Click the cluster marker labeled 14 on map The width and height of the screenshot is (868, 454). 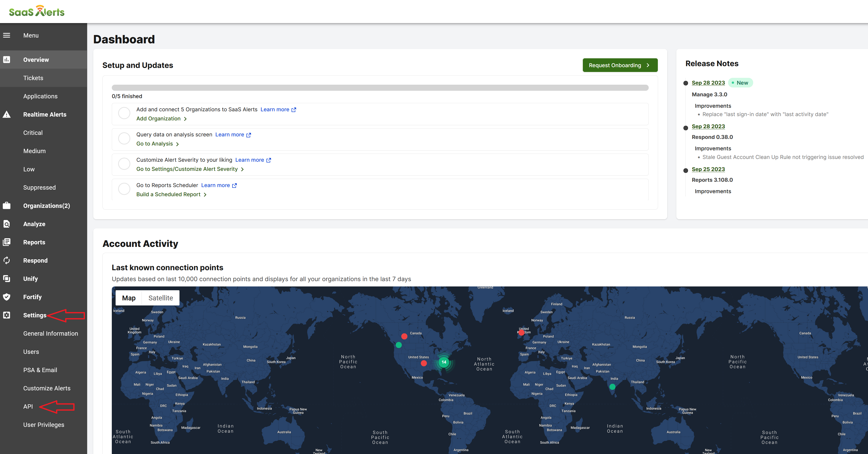click(x=444, y=362)
